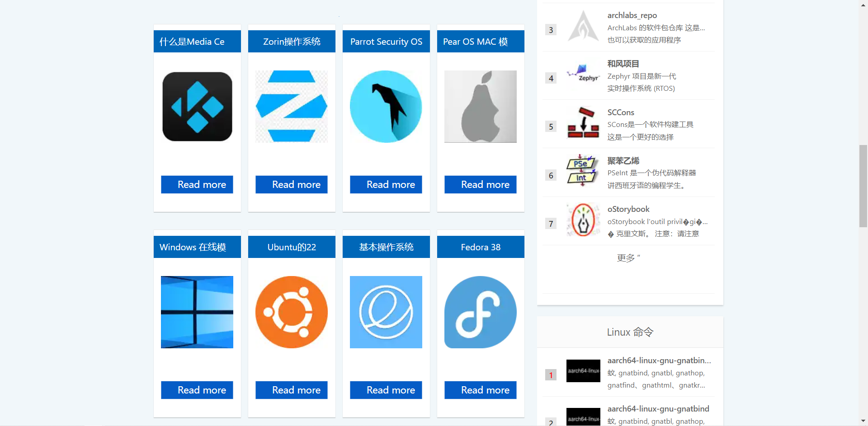868x426 pixels.
Task: Click Read more under 基本操作系统
Action: coord(386,390)
